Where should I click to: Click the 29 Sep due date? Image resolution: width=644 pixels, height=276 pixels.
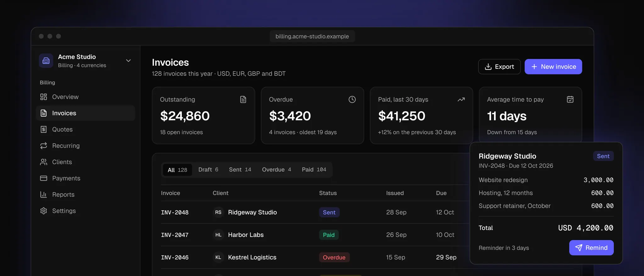click(446, 257)
